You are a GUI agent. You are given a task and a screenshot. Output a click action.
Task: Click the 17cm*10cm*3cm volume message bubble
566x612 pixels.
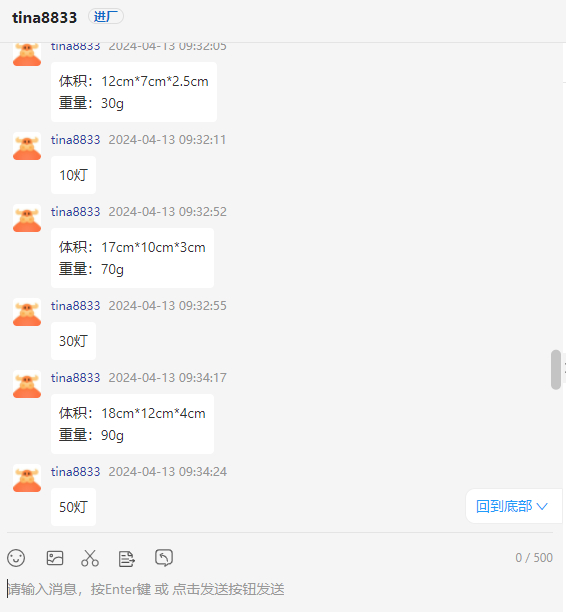[x=132, y=258]
